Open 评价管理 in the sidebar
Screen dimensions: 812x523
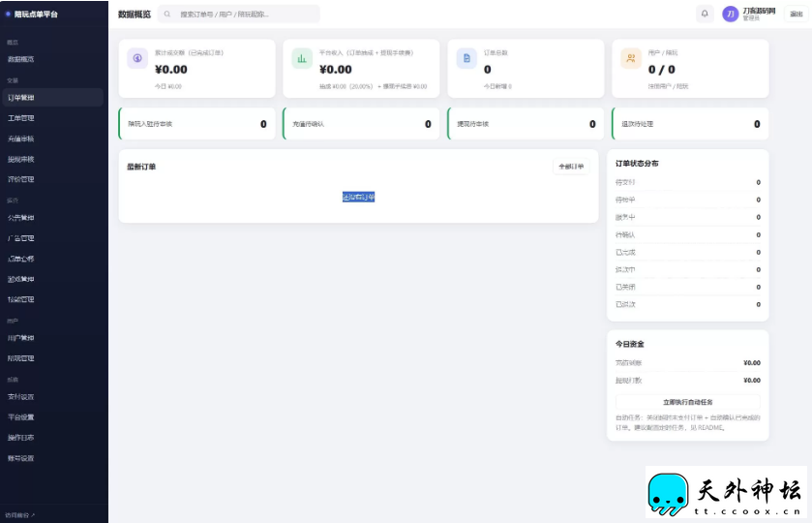(52, 179)
